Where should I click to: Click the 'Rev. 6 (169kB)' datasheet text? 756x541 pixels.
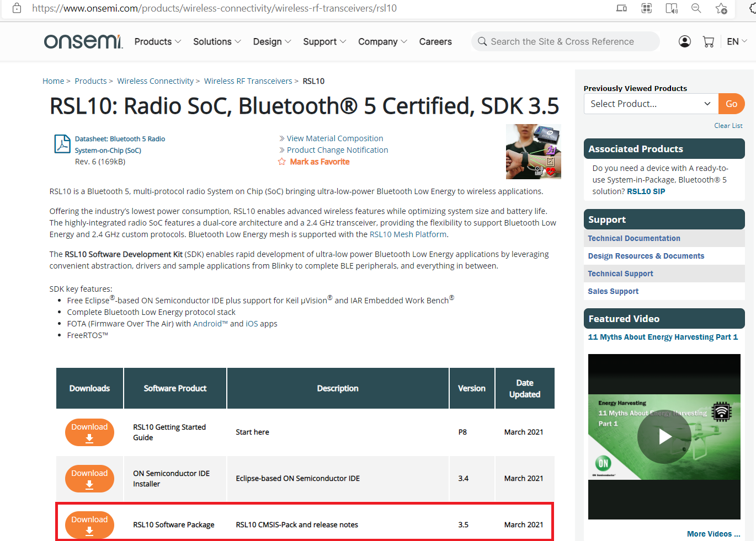[100, 162]
